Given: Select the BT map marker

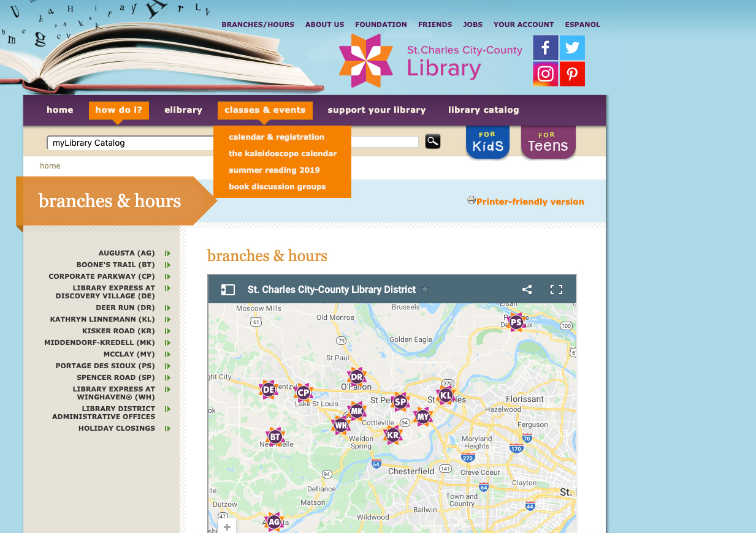Looking at the screenshot, I should coord(275,437).
